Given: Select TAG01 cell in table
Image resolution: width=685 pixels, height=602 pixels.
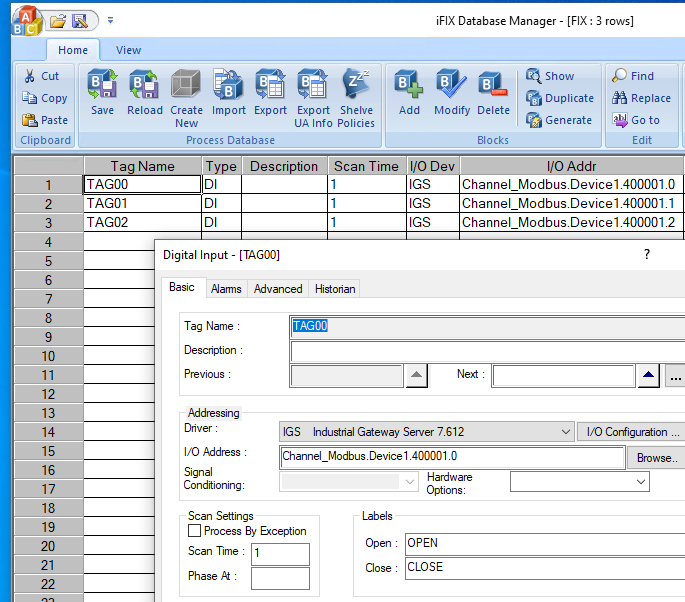Looking at the screenshot, I should click(142, 204).
